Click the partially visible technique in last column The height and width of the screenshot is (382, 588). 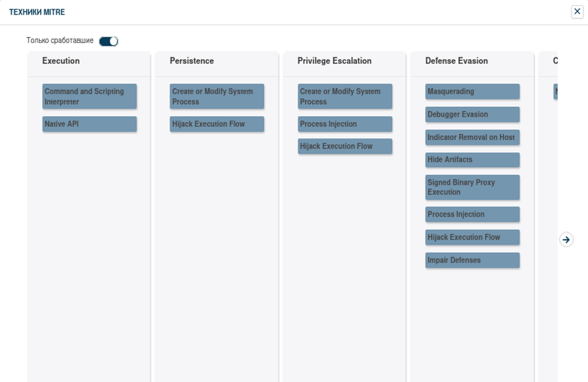click(x=556, y=92)
